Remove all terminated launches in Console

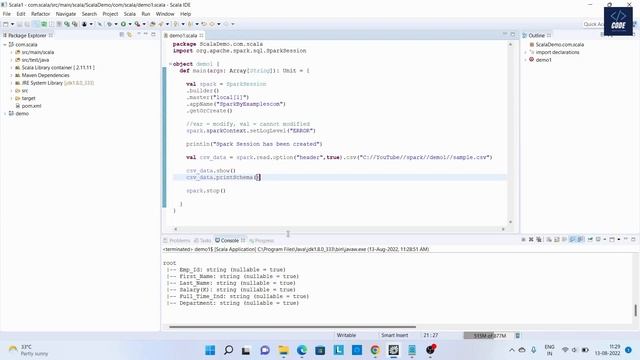click(539, 240)
